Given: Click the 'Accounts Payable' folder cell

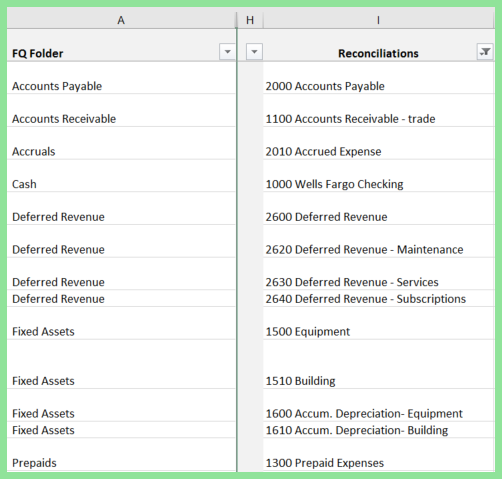Looking at the screenshot, I should click(x=121, y=78).
